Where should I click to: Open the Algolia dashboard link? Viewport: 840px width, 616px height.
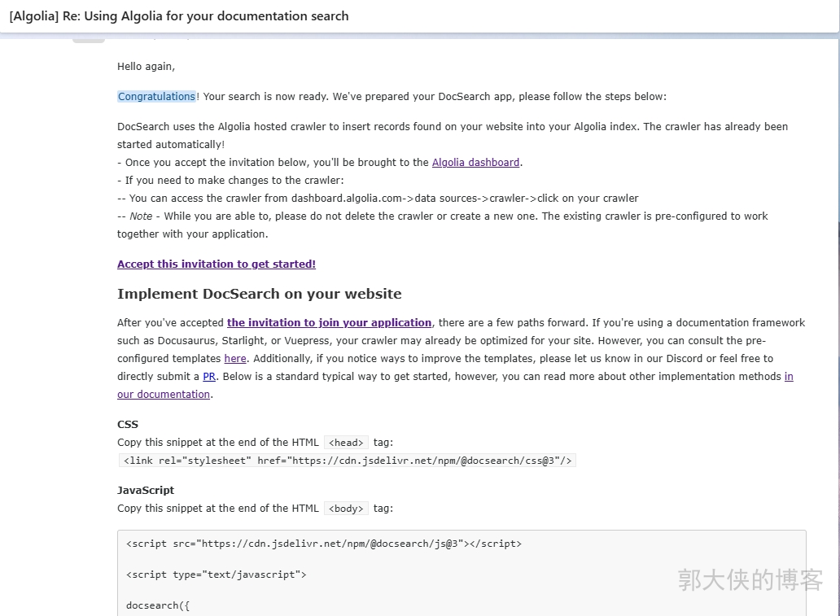point(475,162)
